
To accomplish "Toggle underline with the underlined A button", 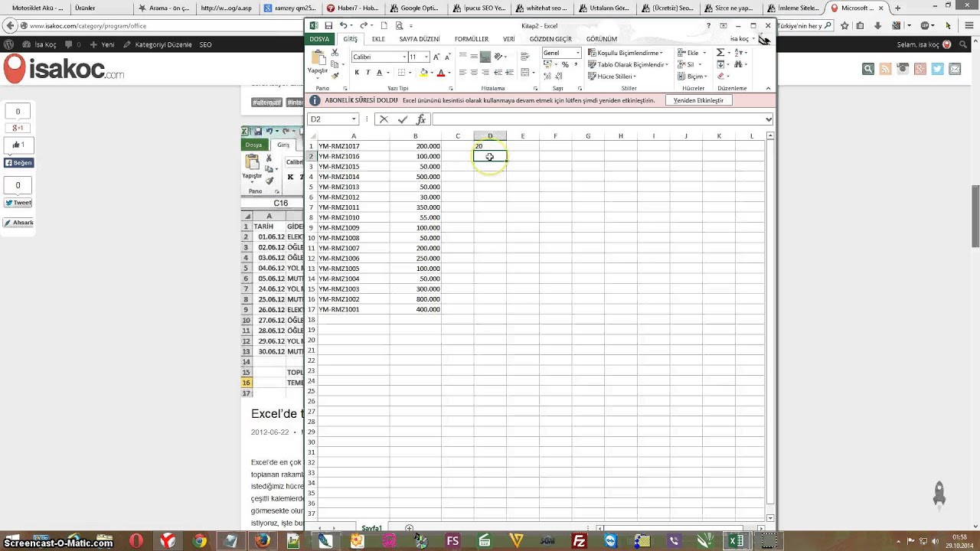I will 379,73.
